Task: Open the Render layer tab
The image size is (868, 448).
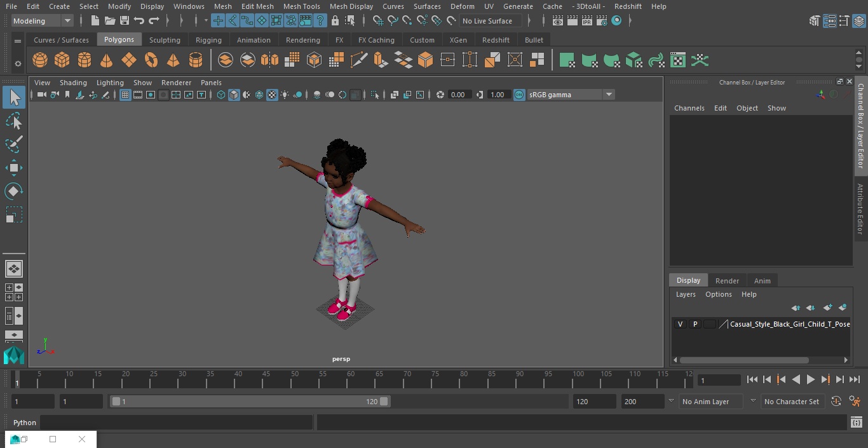Action: pyautogui.click(x=727, y=280)
